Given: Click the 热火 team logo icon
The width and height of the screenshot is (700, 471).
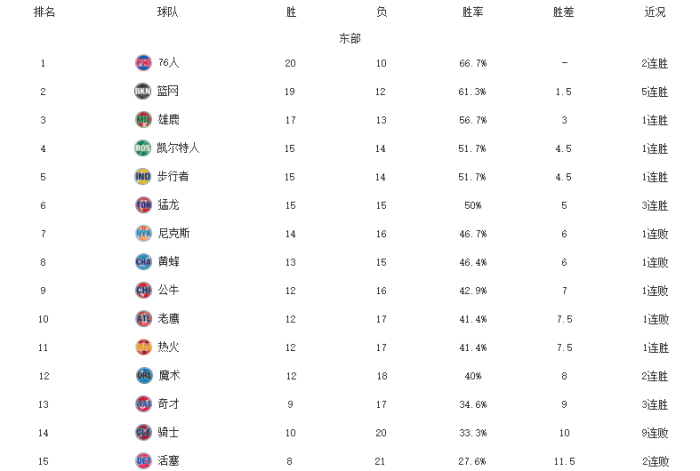Looking at the screenshot, I should coord(143,347).
